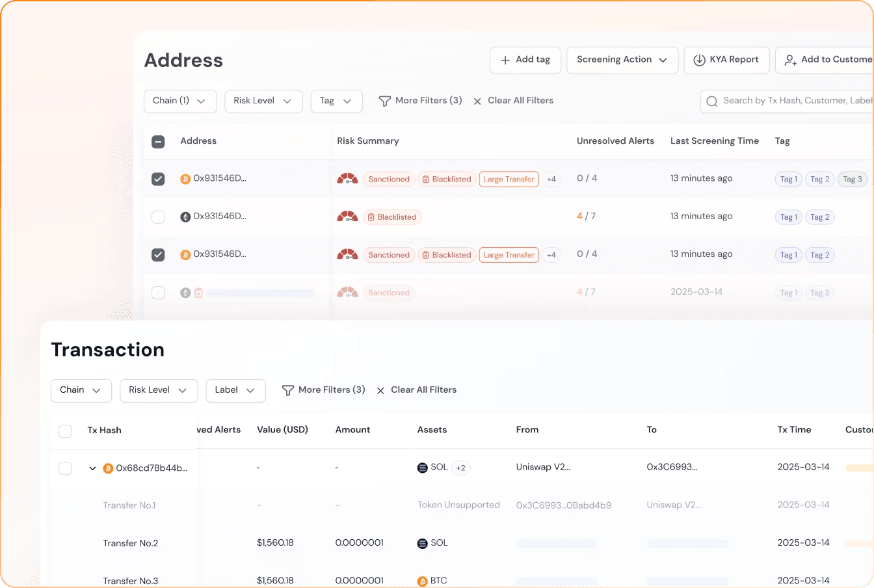Collapse the 0x68cd7Bb44b transaction row
The width and height of the screenshot is (874, 588).
tap(92, 468)
